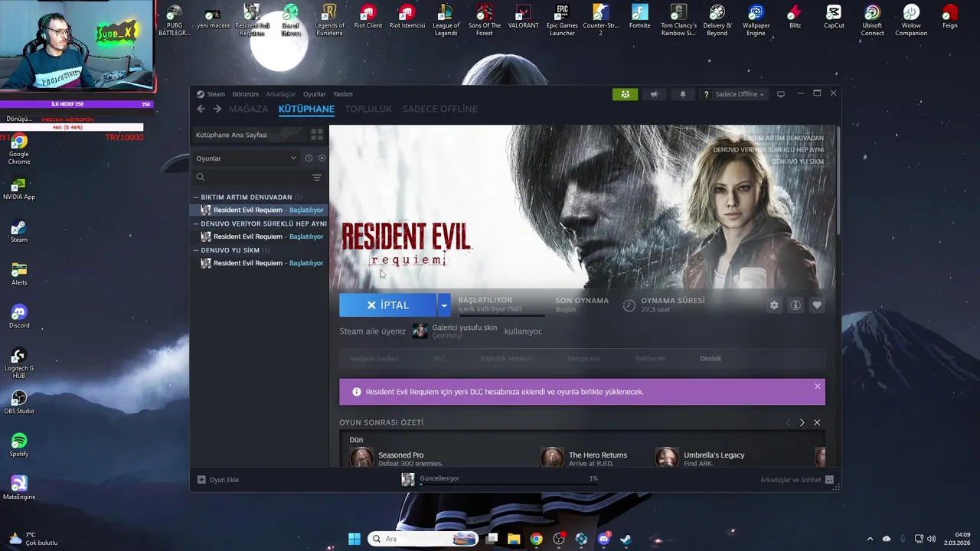Go to next post-game summary page
The width and height of the screenshot is (980, 551).
coord(802,422)
